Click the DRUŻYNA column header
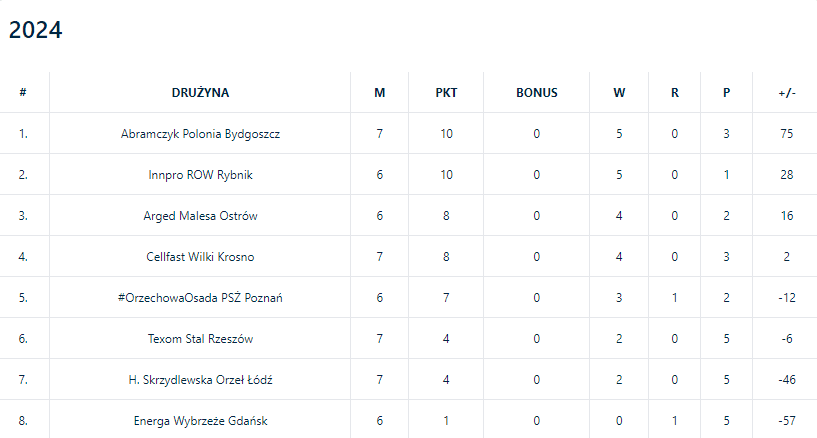Viewport: 817px width, 438px height. click(200, 93)
